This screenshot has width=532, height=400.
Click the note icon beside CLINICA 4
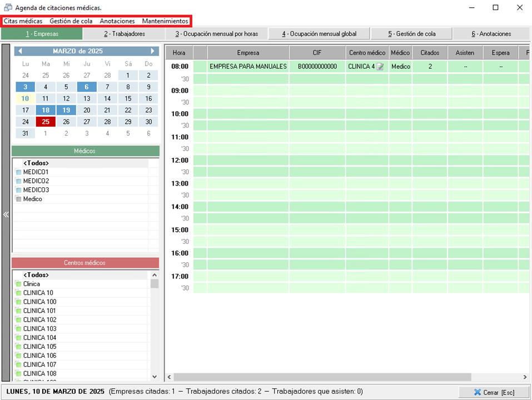[380, 67]
